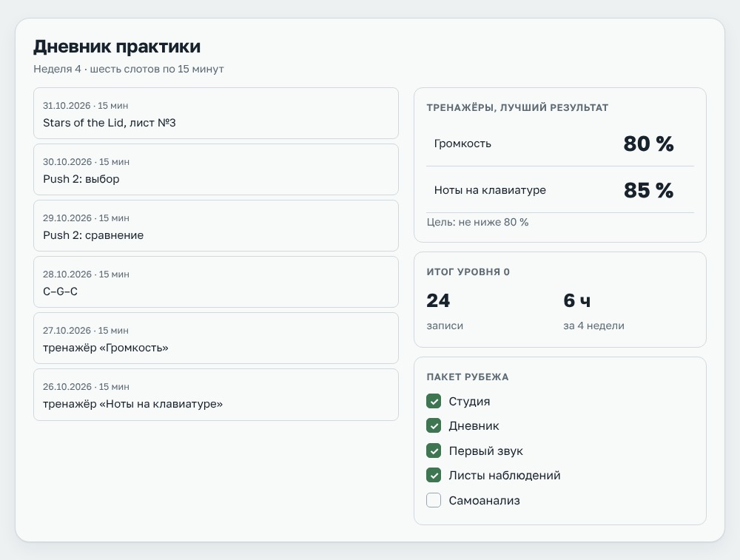
Task: Uncheck the Дневник checkbox
Action: click(433, 425)
